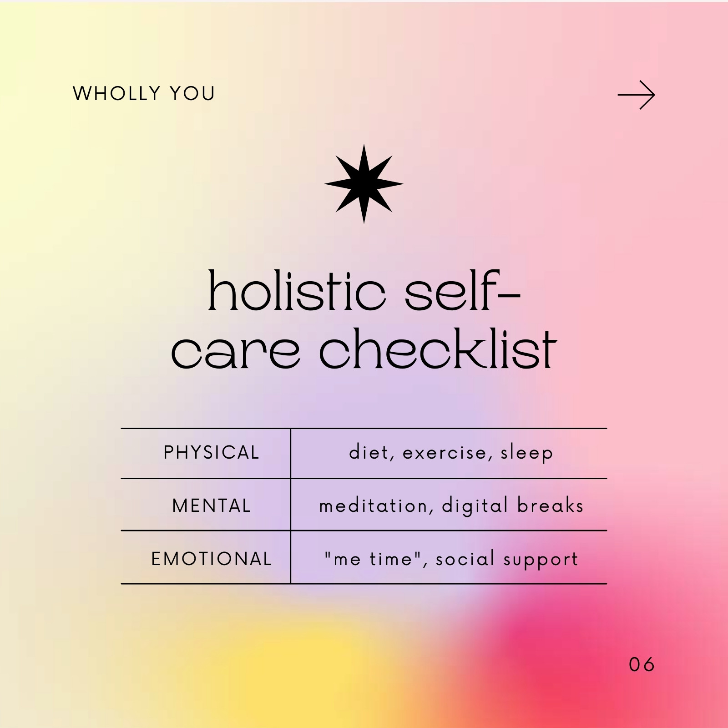Click the EMOTIONAL row label
This screenshot has width=728, height=728.
click(x=212, y=559)
